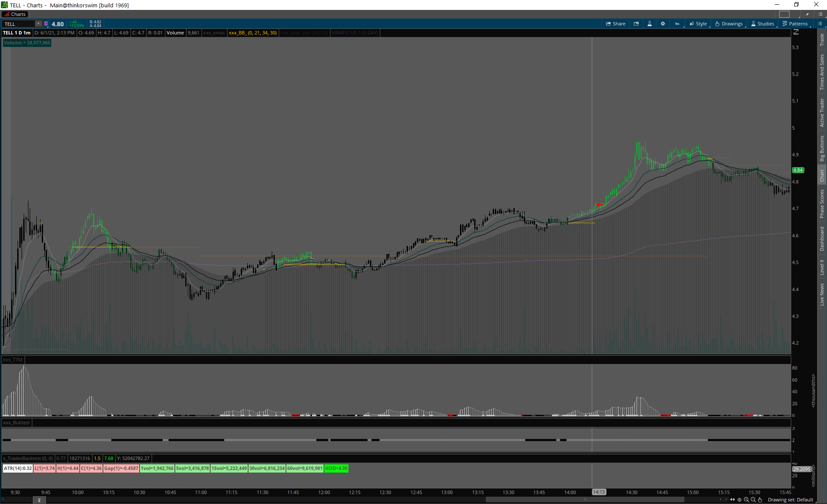Open the TELL symbol dropdown arrow
This screenshot has height=504, width=827.
(38, 24)
